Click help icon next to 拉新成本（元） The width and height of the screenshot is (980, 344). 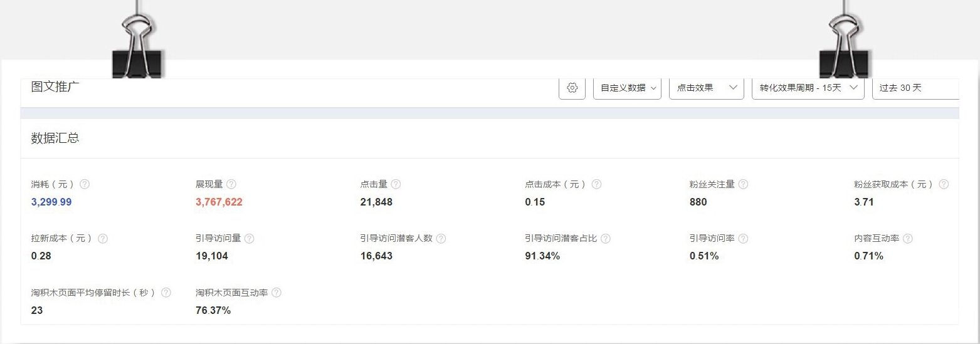coord(103,239)
